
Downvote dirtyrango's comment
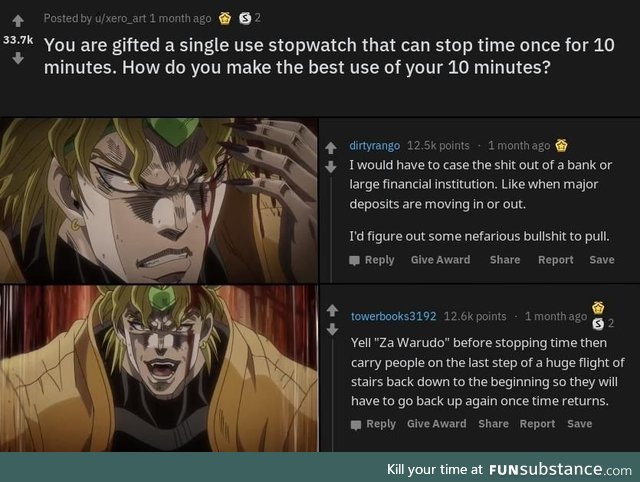(x=331, y=166)
